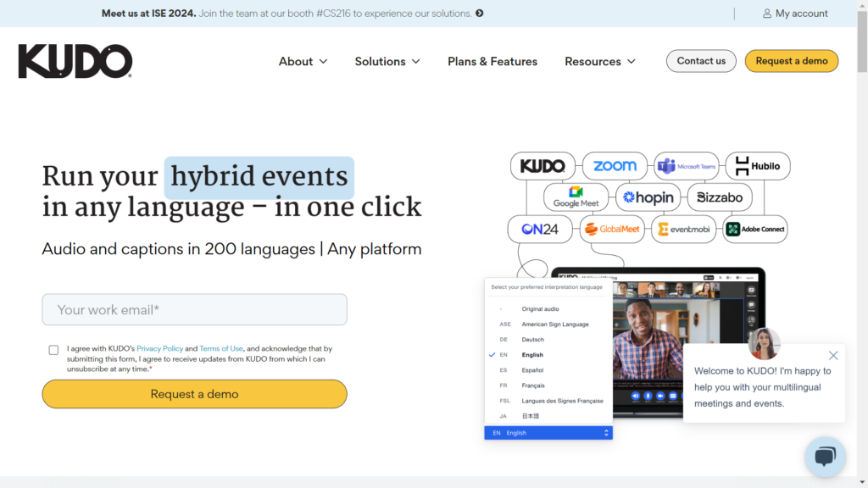Open the EN English language selector
Screen dimensions: 868x488
[548, 433]
